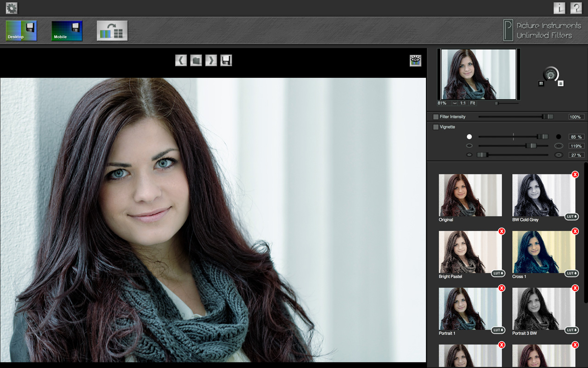Select the Portrait 3 BW filter thumbnail

pos(543,309)
